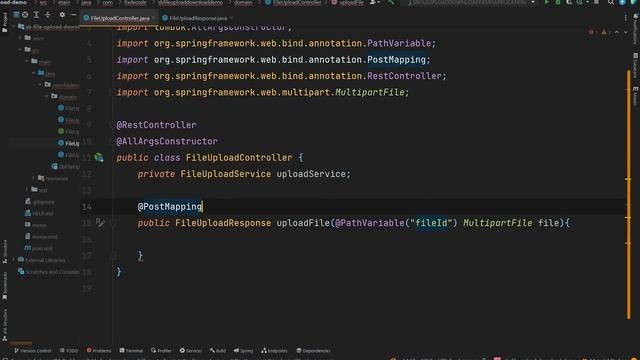640x360 pixels.
Task: Open Dependencies tool window
Action: coord(313,351)
